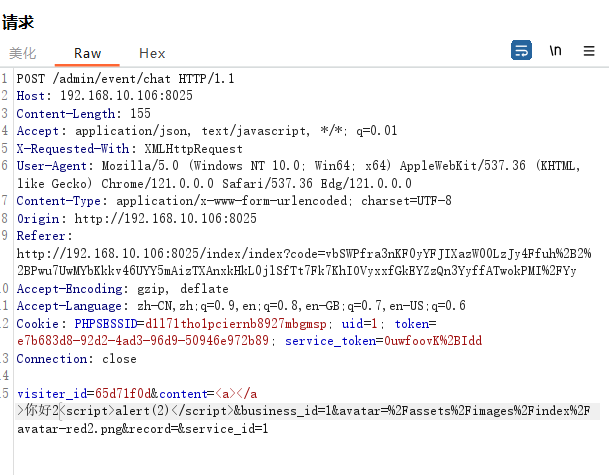The width and height of the screenshot is (609, 475).
Task: Click the token value e7b683d8-92d2-4ad3-96d9-50946e972b89
Action: (x=143, y=341)
